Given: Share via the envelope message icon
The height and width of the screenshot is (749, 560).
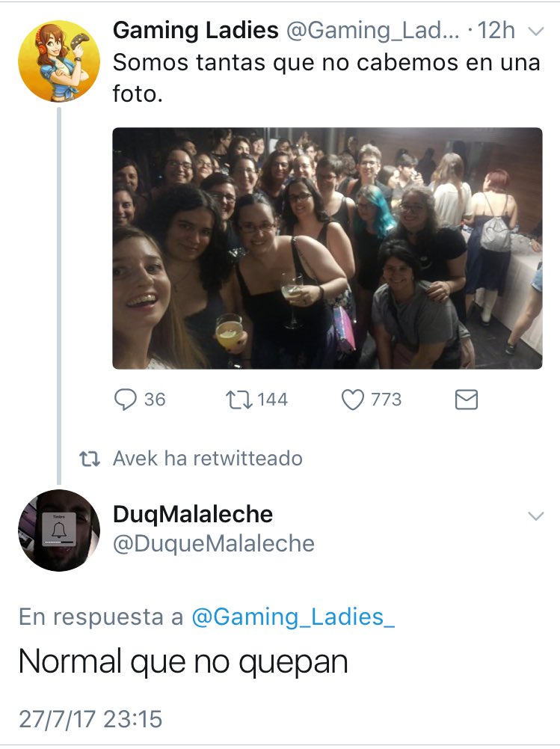Looking at the screenshot, I should click(x=467, y=400).
